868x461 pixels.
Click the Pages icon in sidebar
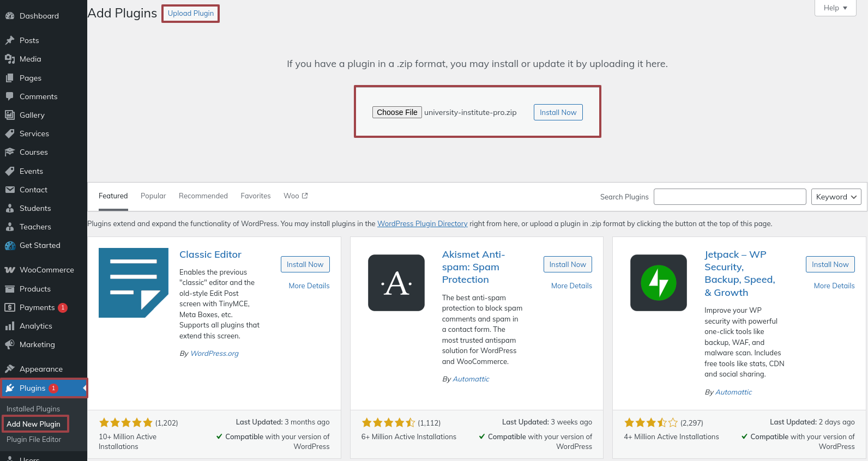(x=10, y=78)
